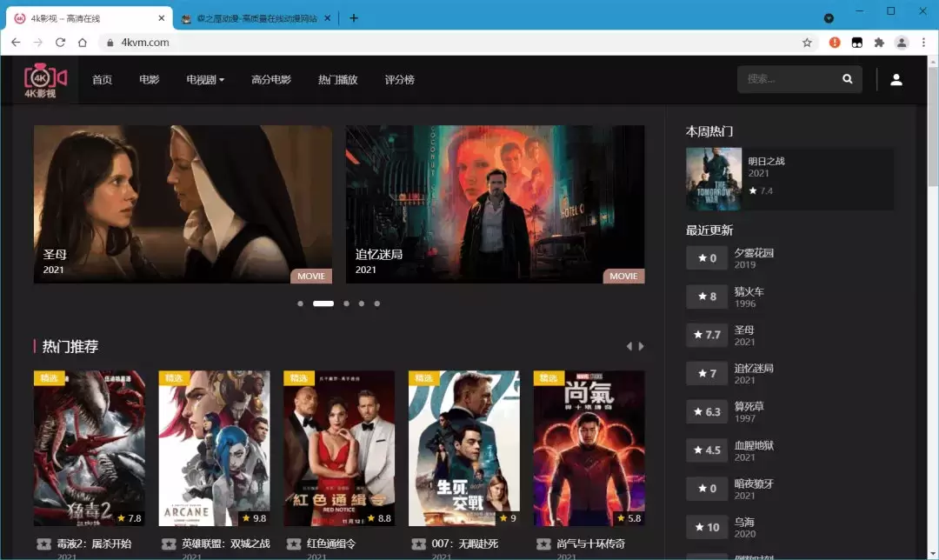Close the second anime site tab

tap(328, 18)
